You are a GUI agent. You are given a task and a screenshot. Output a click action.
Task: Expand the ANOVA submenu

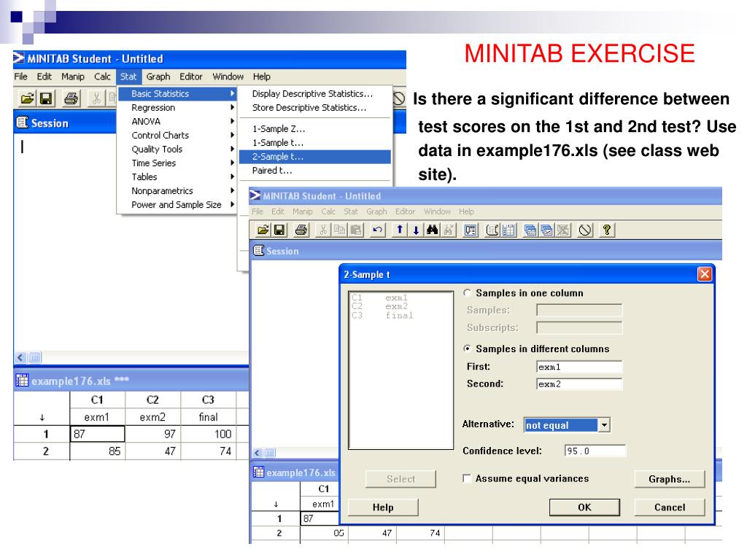click(177, 122)
